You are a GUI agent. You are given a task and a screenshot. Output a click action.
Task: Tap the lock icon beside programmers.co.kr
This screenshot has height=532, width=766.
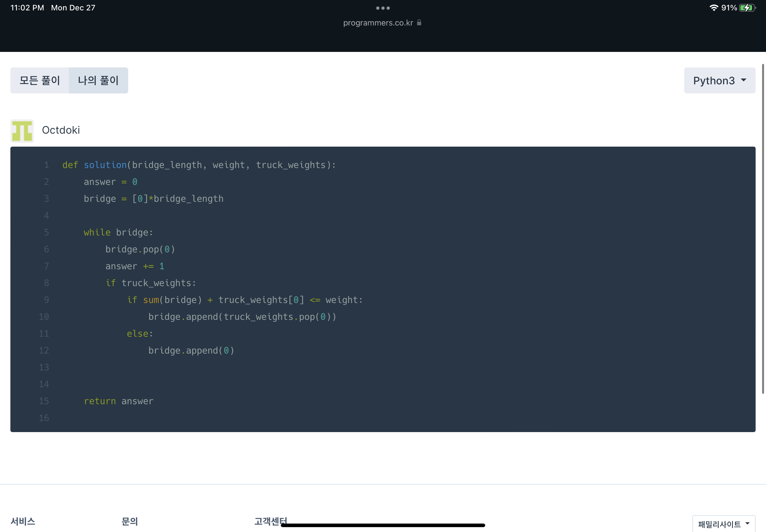click(419, 23)
